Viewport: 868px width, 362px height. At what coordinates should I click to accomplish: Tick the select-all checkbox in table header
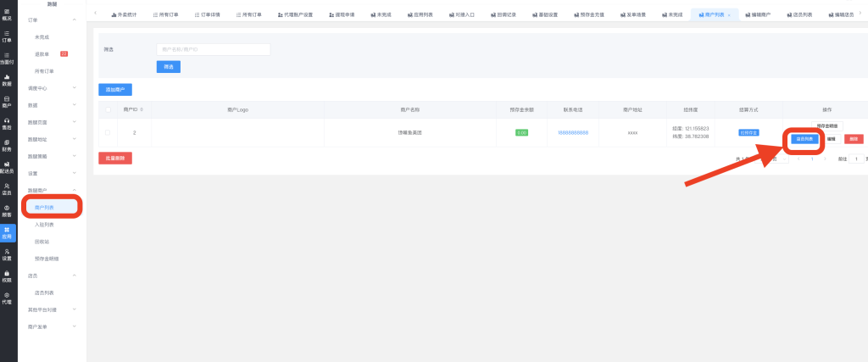[107, 109]
